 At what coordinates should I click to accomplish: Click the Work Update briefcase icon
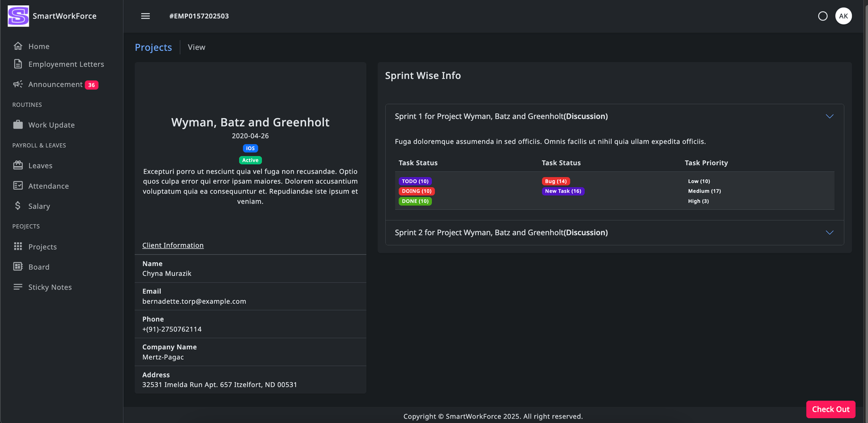[18, 125]
